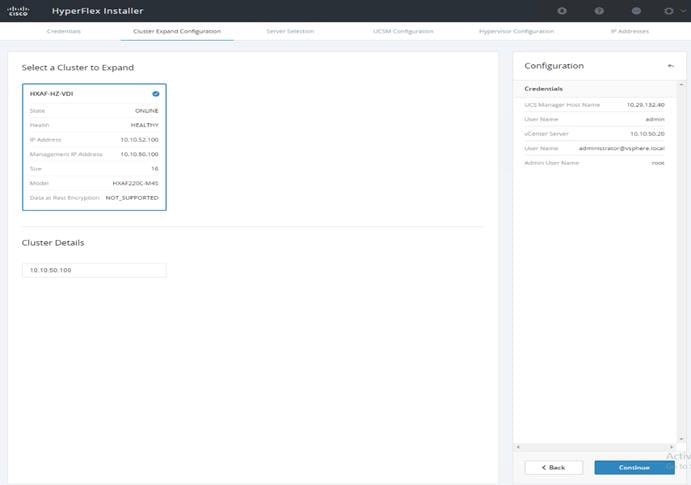
Task: Click left arrow of horizontal configuration scrollbar
Action: point(518,447)
